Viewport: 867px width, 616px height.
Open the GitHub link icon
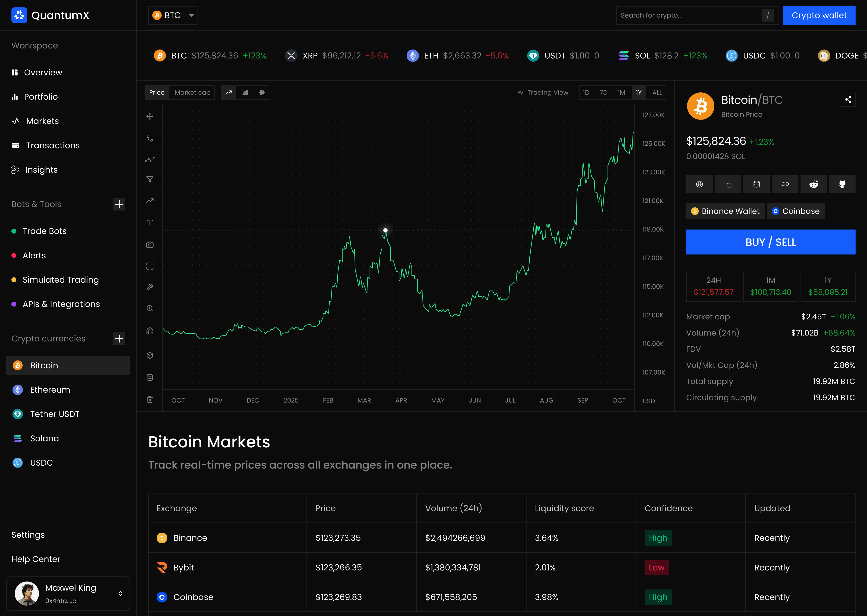(842, 184)
